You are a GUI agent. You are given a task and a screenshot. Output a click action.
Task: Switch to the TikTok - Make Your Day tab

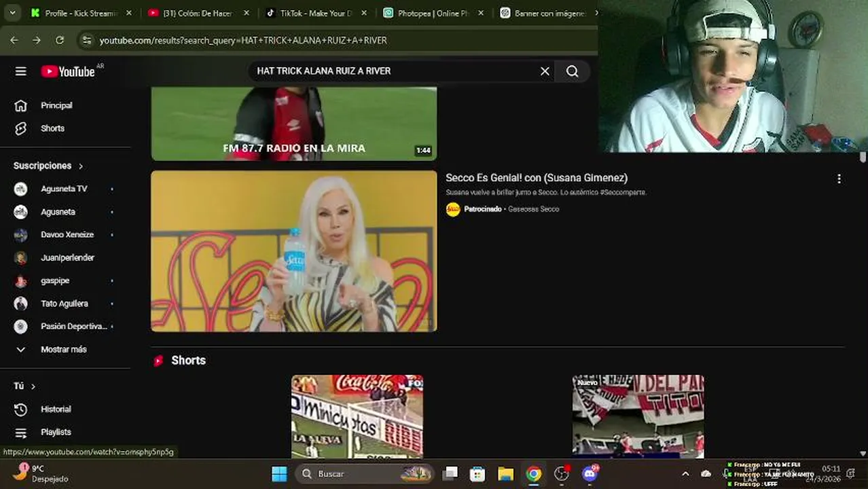coord(310,13)
